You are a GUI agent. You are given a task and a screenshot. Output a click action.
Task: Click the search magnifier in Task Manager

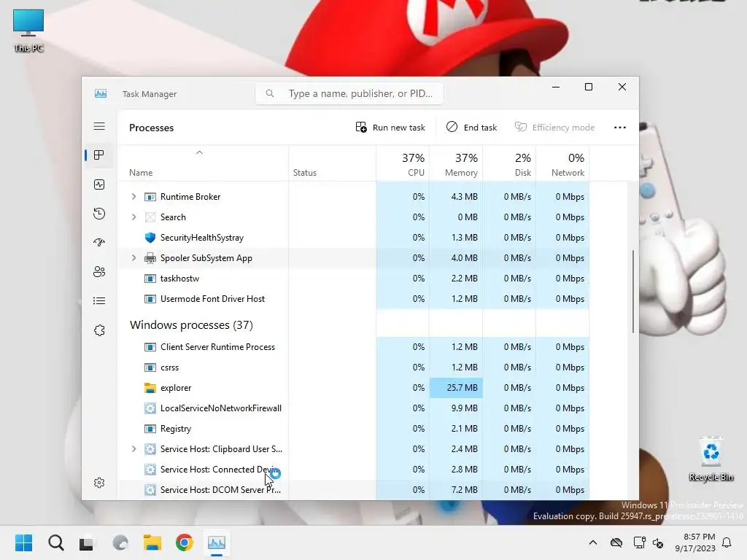(270, 93)
